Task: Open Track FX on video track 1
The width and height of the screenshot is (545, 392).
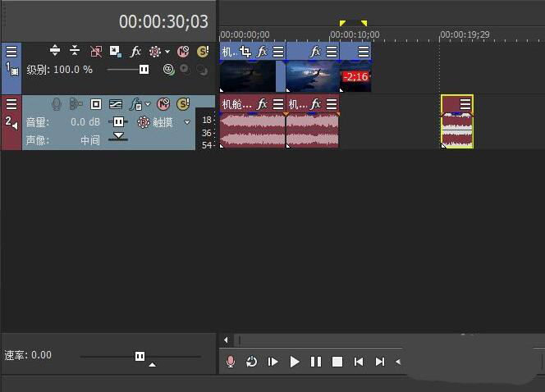Action: click(135, 52)
